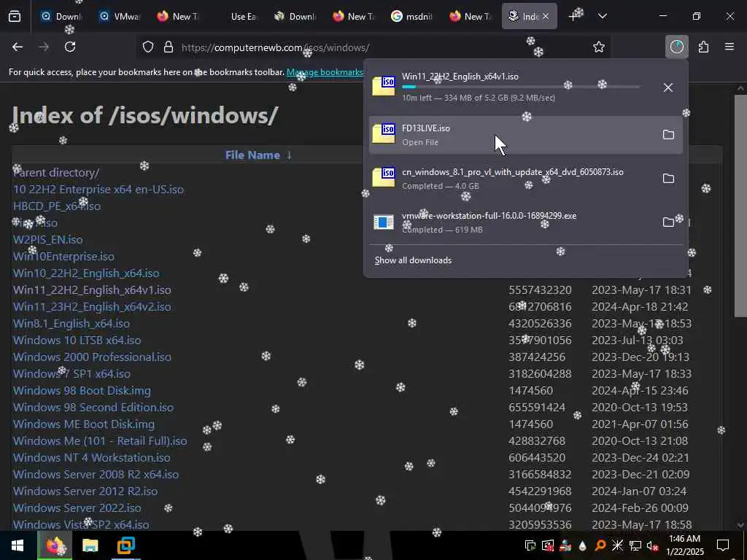Open Firefox View icon
This screenshot has width=747, height=560.
pyautogui.click(x=15, y=17)
